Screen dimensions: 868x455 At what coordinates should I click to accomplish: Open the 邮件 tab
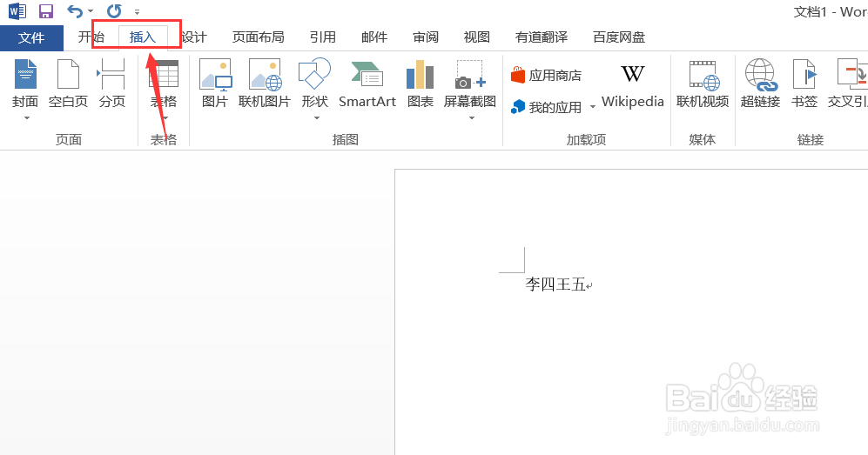coord(374,37)
